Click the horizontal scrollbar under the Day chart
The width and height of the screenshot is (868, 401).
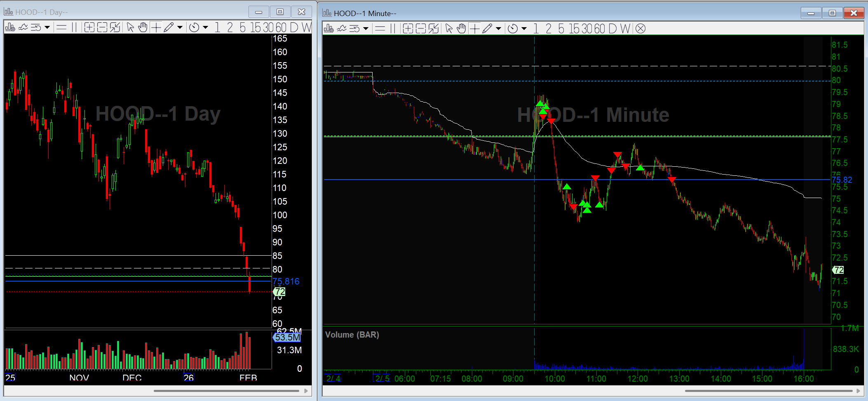coord(226,391)
